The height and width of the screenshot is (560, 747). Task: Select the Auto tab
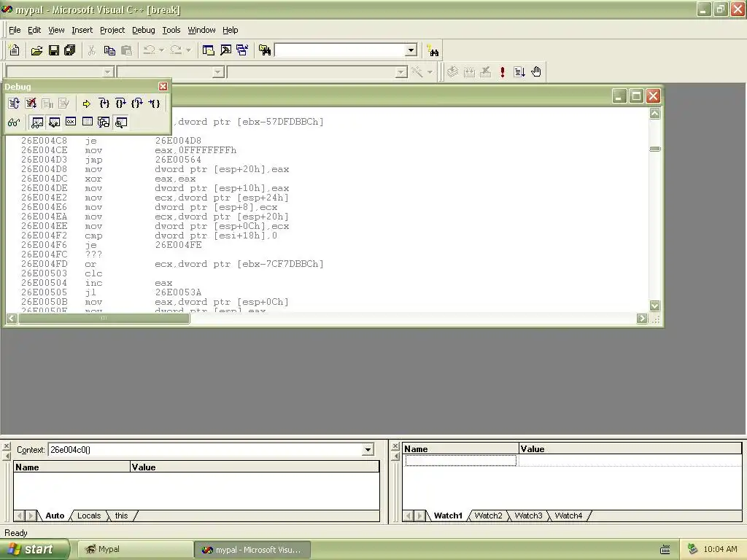tap(55, 516)
